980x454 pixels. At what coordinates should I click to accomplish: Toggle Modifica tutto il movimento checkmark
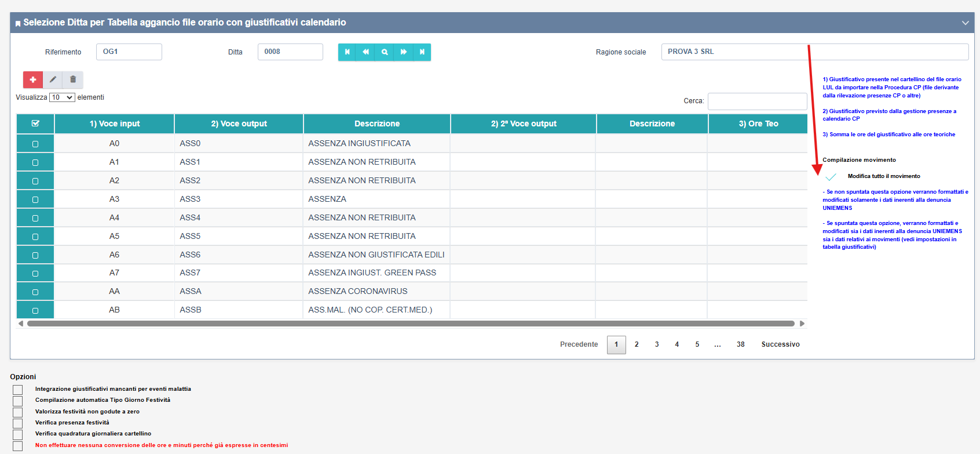(831, 176)
